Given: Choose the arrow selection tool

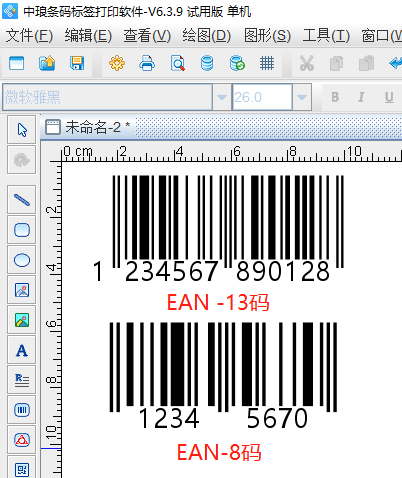Looking at the screenshot, I should 22,130.
